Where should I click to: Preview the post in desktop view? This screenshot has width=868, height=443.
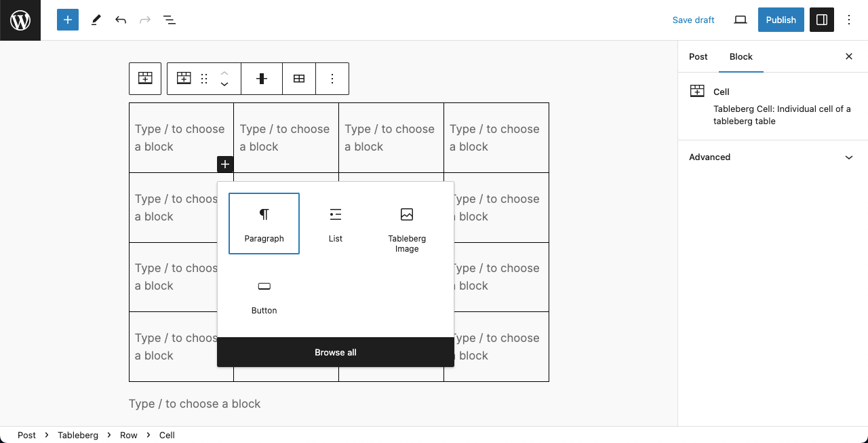click(x=740, y=20)
